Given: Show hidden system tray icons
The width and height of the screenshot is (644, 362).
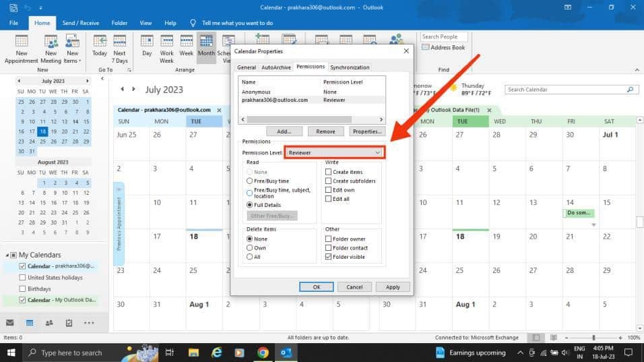Looking at the screenshot, I should point(520,353).
